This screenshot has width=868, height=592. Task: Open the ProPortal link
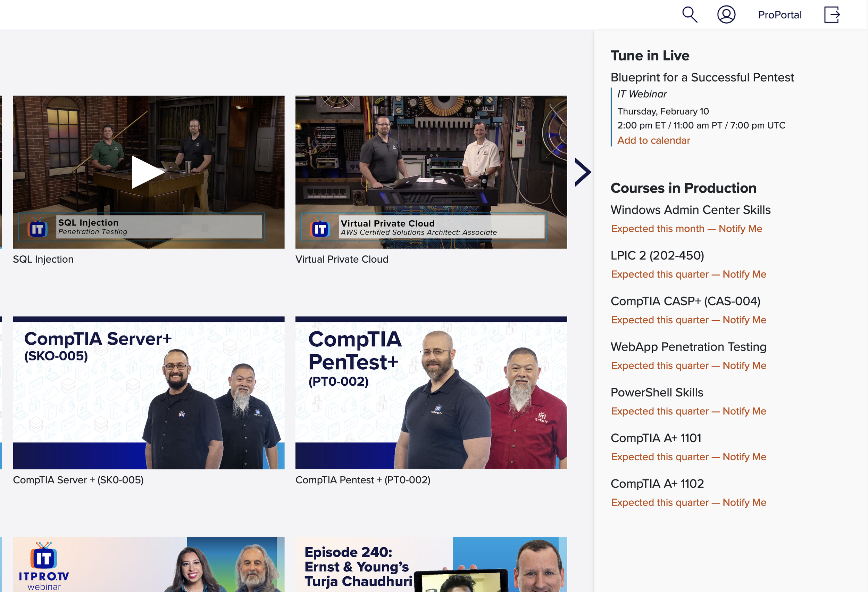click(780, 15)
